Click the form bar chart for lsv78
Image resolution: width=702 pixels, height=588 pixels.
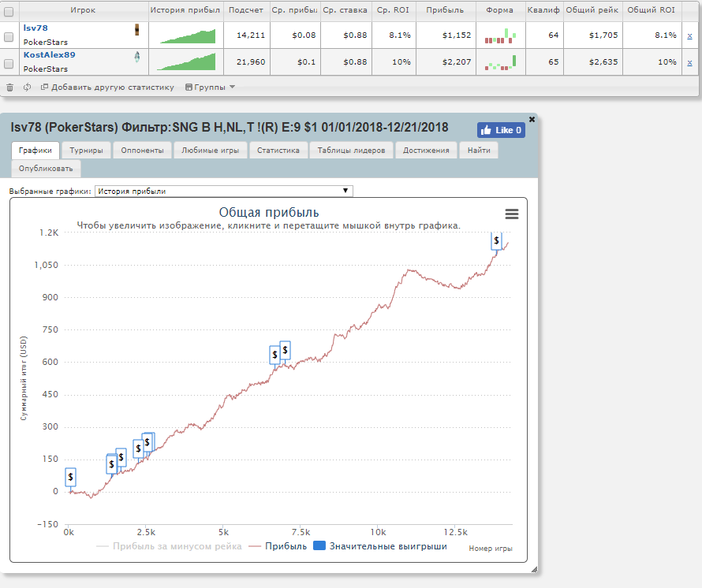click(500, 35)
